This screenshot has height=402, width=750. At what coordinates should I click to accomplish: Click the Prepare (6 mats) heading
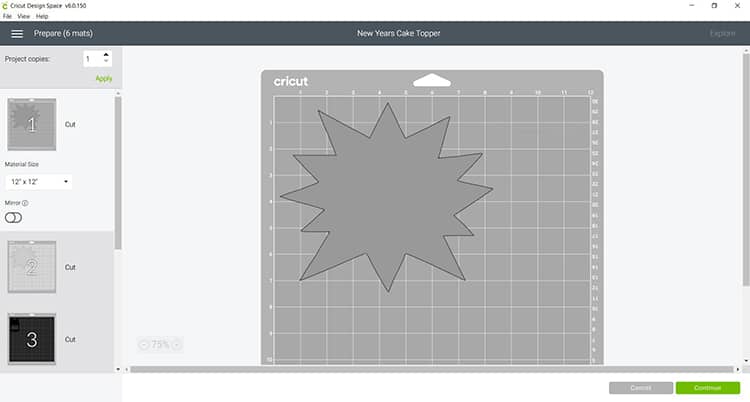(x=63, y=34)
